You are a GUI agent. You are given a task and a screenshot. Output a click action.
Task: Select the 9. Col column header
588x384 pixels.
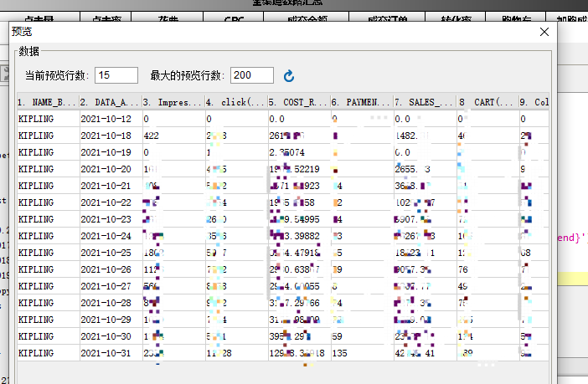coord(534,102)
